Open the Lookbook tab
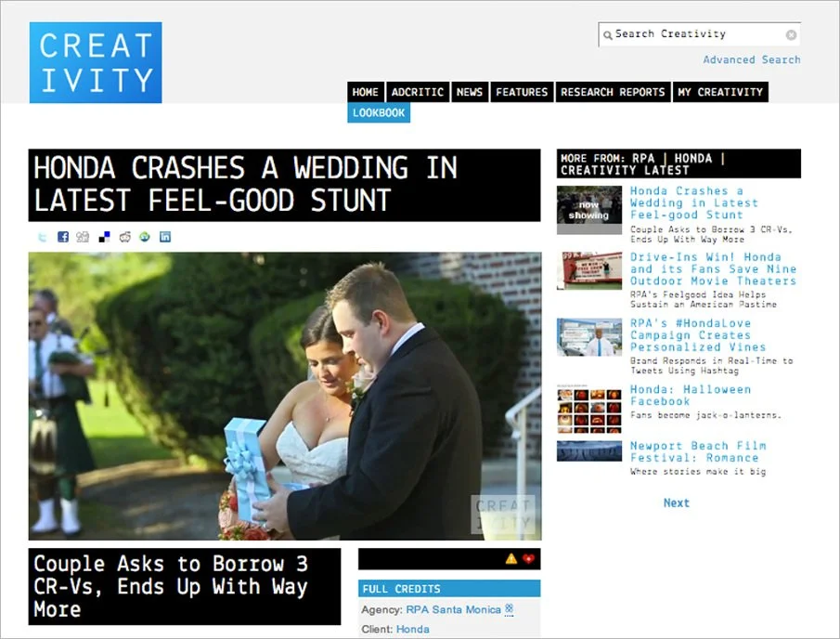Screen dimensions: 840x639 [379, 112]
